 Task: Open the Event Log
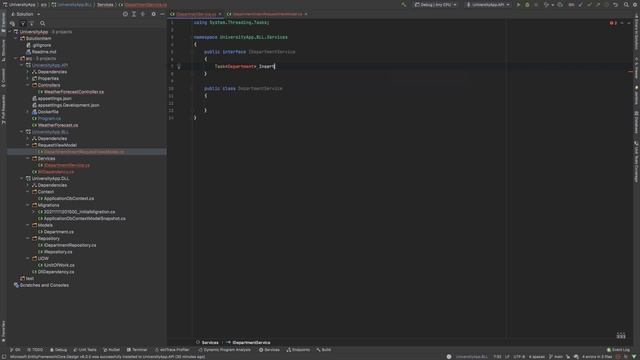click(618, 350)
